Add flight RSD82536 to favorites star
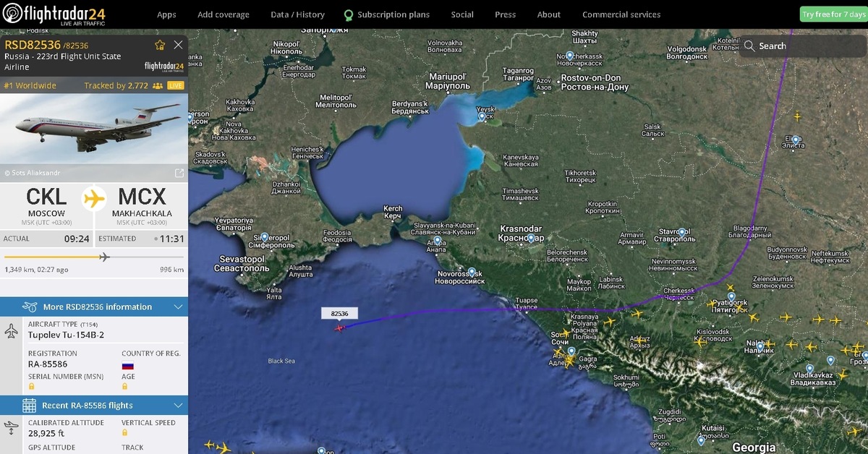868x454 pixels. point(160,45)
